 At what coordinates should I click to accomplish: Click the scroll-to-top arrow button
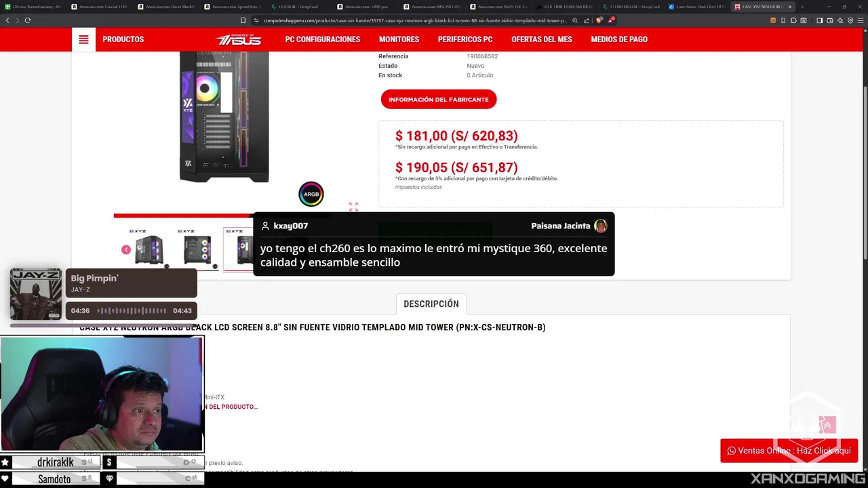[827, 425]
